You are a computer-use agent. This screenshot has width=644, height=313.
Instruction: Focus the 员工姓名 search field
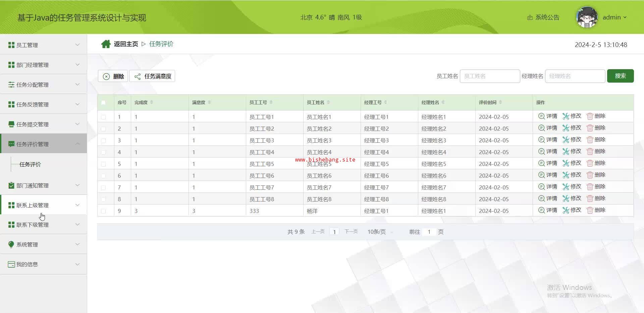pyautogui.click(x=490, y=76)
